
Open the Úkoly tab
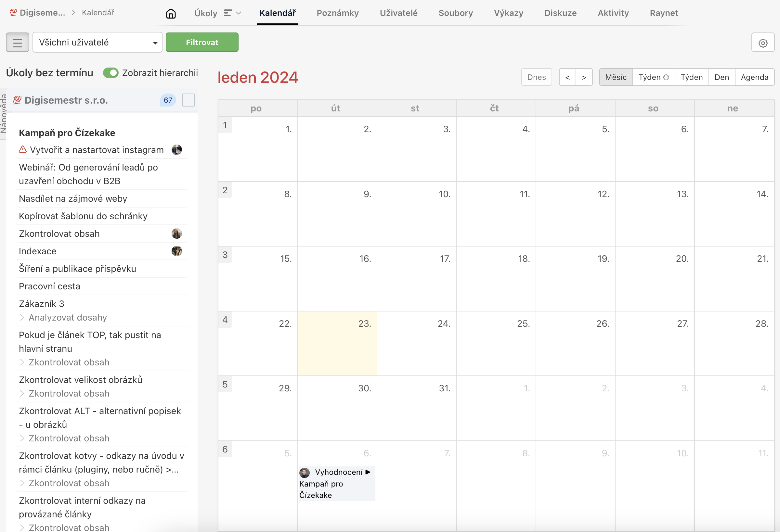tap(206, 13)
